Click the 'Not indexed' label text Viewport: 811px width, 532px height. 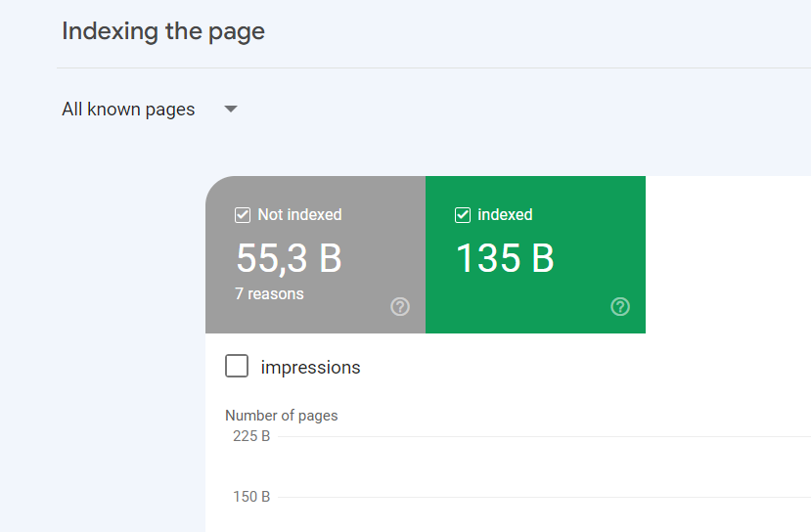(x=299, y=215)
